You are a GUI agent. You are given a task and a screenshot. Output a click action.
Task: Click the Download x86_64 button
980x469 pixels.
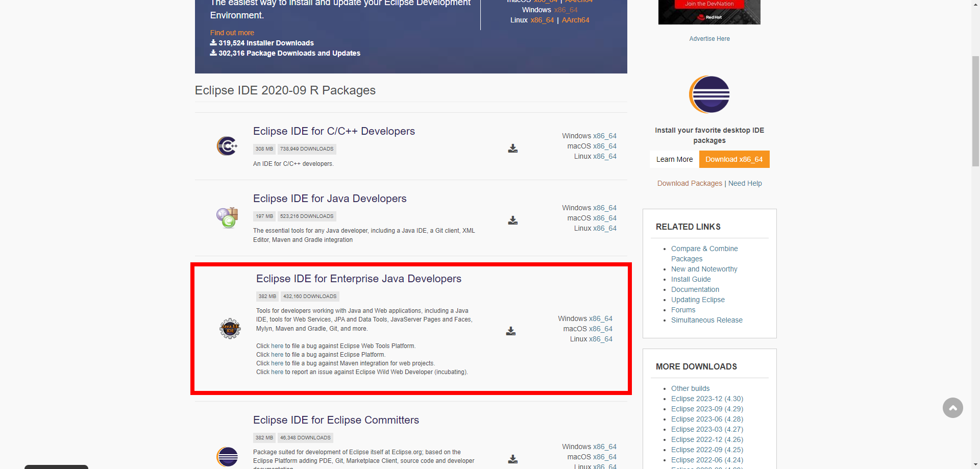pyautogui.click(x=734, y=159)
